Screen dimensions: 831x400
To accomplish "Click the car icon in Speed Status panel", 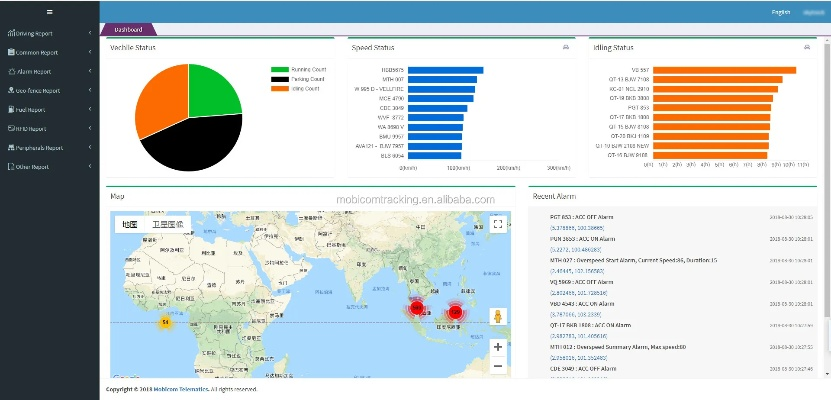I will coord(567,47).
